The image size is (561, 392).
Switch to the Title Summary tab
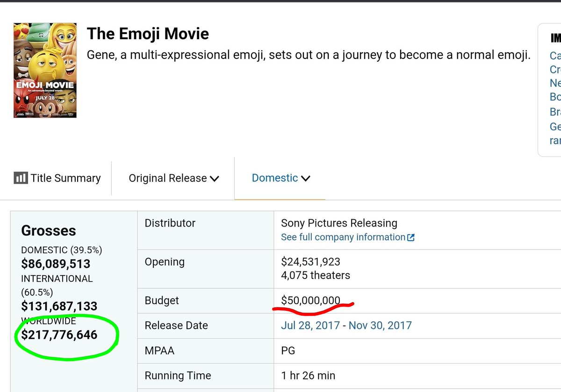[x=65, y=178]
